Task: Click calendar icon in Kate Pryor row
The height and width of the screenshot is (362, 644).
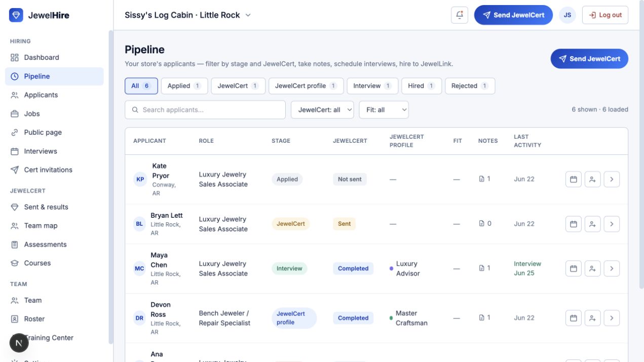Action: tap(574, 179)
